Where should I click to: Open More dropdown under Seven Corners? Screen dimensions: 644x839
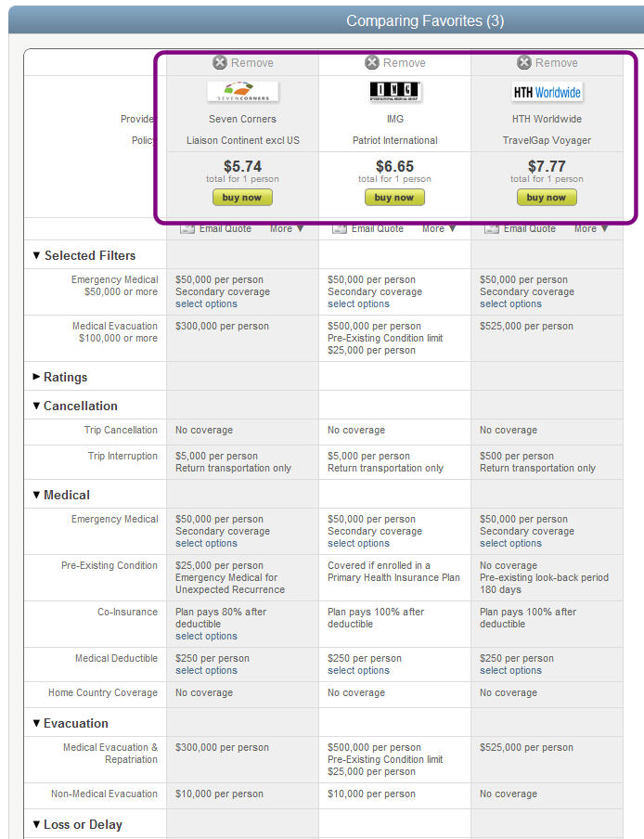coord(287,229)
